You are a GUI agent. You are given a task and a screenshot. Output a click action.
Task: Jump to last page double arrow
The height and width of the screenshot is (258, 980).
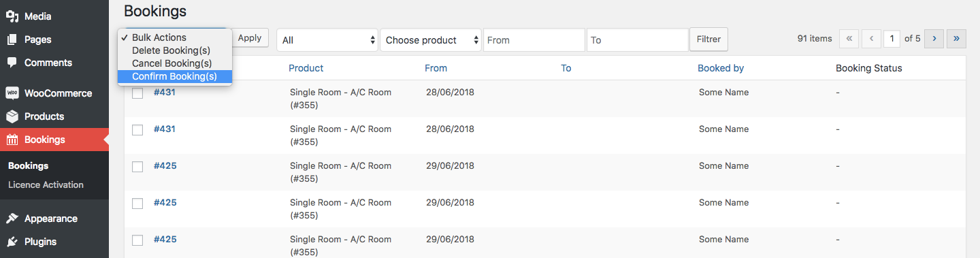tap(957, 39)
